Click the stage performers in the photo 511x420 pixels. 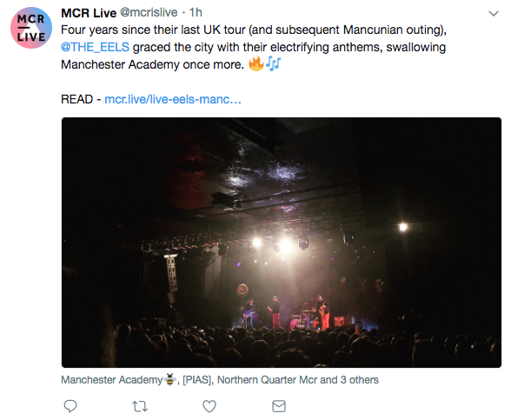tap(286, 312)
